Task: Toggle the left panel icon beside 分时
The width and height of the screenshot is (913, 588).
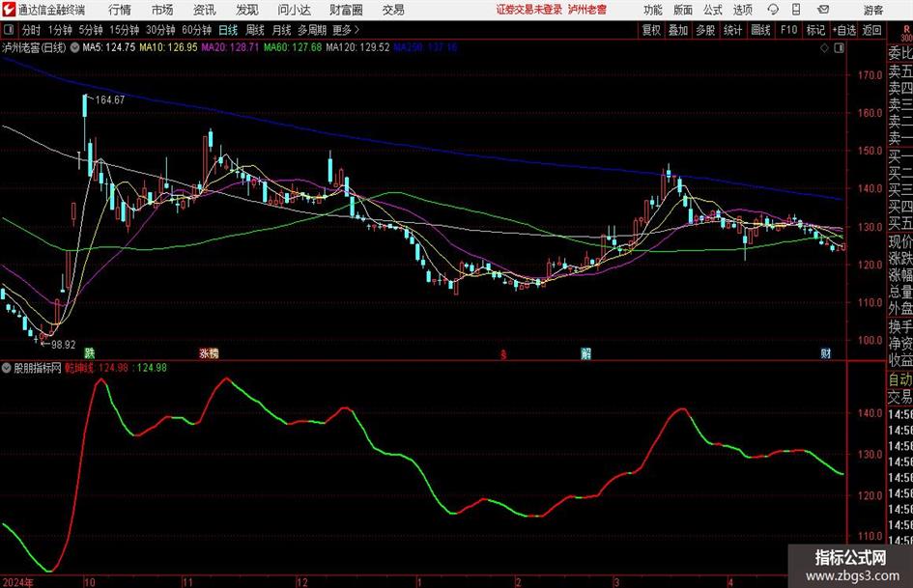Action: click(x=9, y=30)
